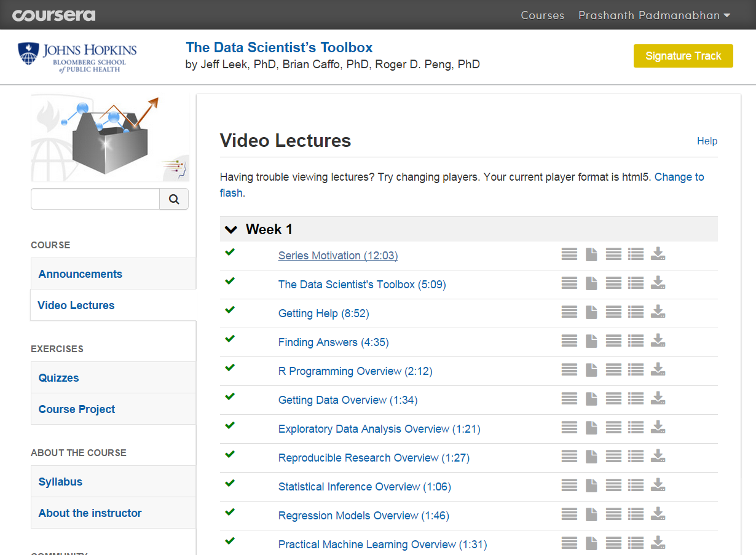
Task: Play R Programming Overview (2:12) lecture
Action: point(355,371)
